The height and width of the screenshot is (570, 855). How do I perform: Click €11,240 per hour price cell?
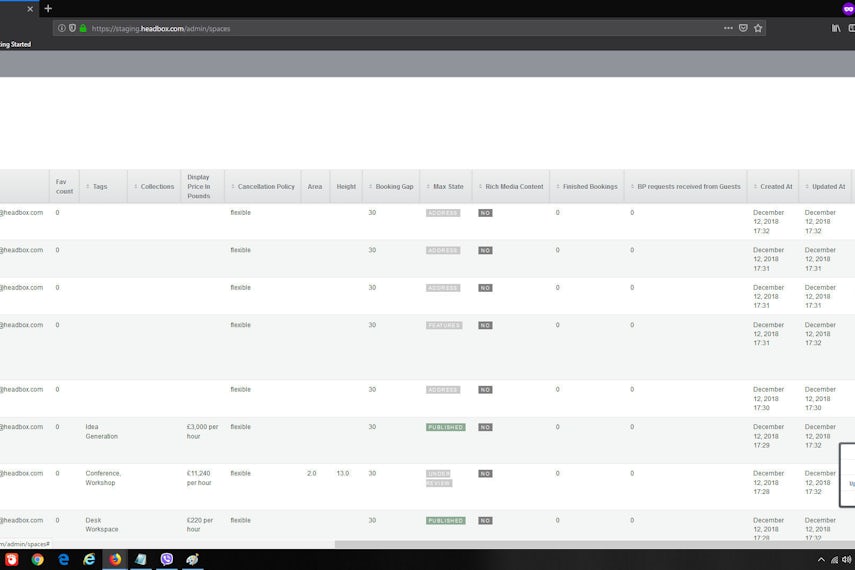[199, 478]
